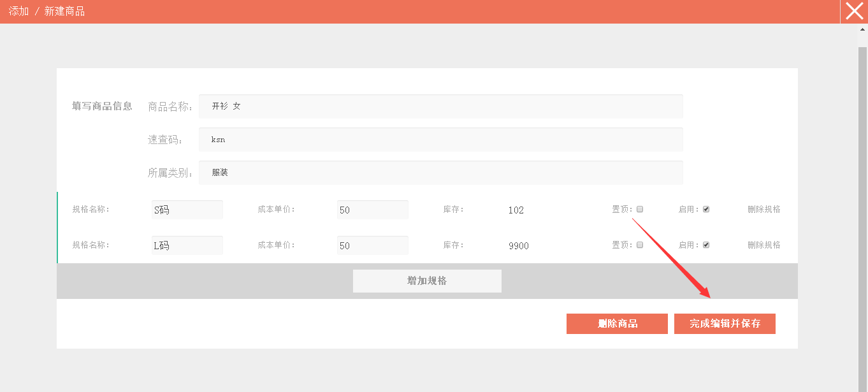Click 删除规格 link for L码 row
The height and width of the screenshot is (392, 868).
point(763,245)
